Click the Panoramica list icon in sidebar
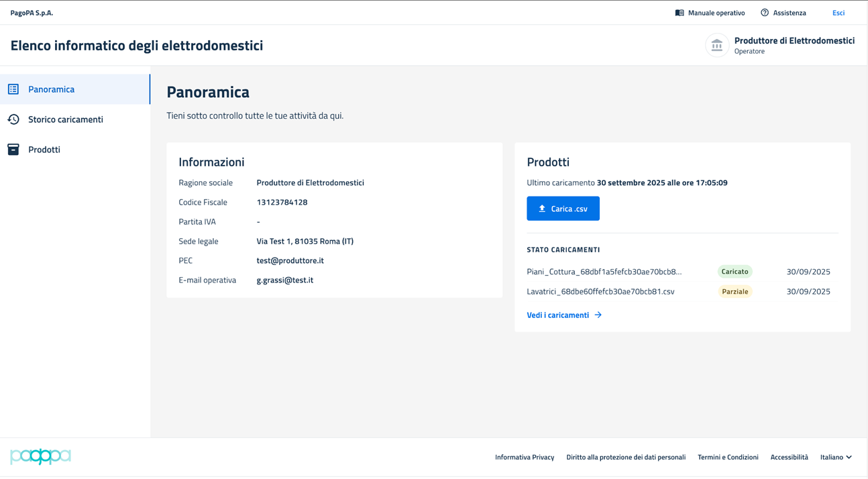This screenshot has height=479, width=868. 13,89
